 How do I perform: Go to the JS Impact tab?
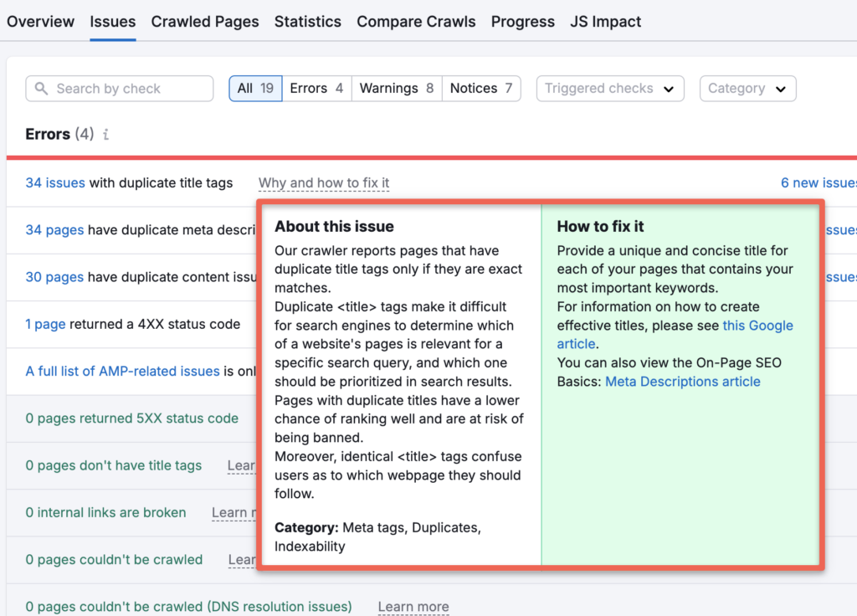605,22
